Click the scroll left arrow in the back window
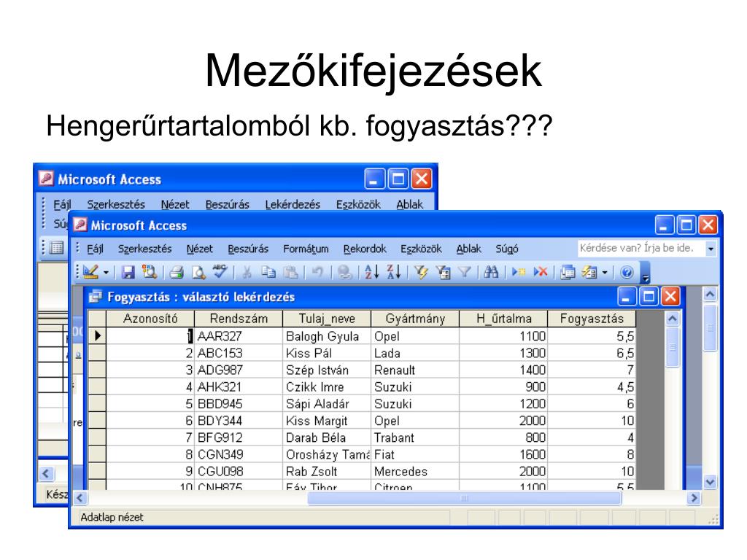 pos(46,472)
